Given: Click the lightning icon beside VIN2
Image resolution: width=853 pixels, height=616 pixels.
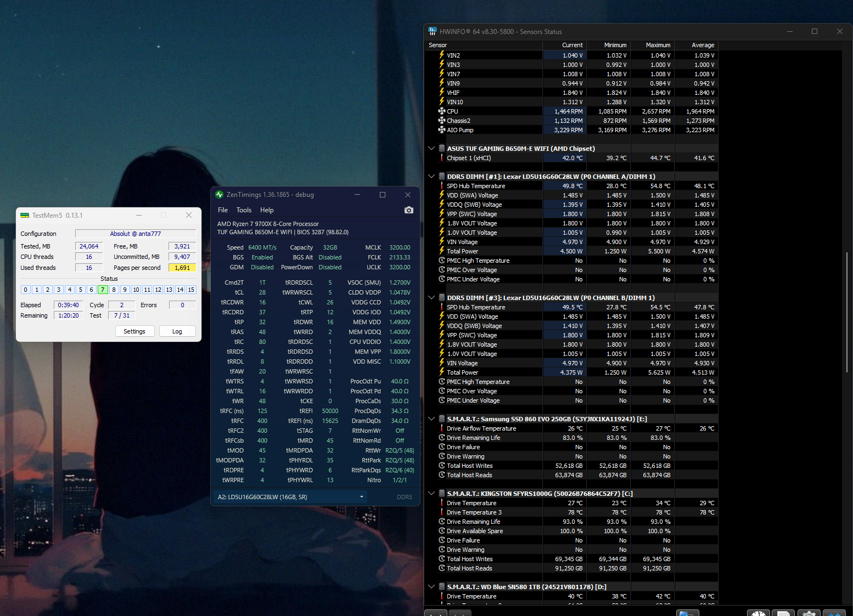Looking at the screenshot, I should click(442, 55).
